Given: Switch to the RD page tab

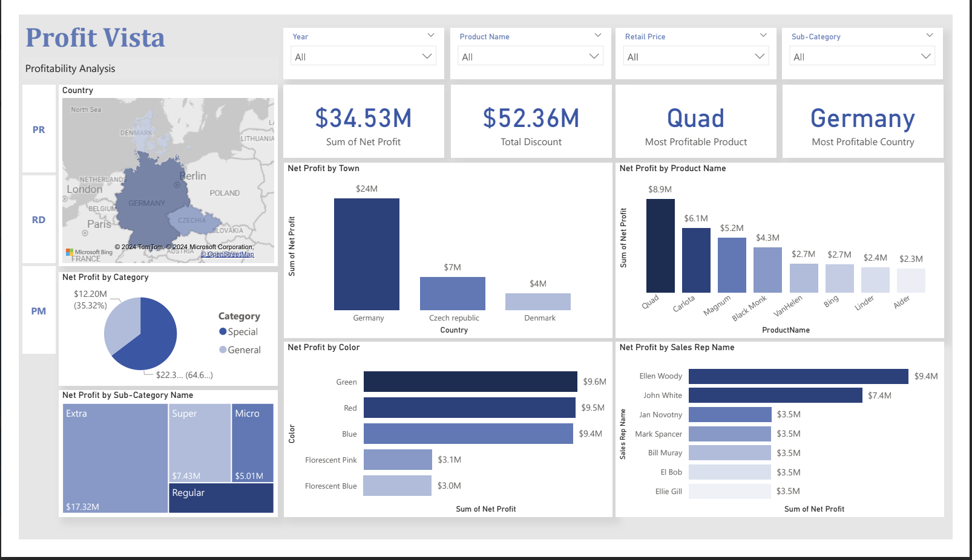Looking at the screenshot, I should pyautogui.click(x=39, y=220).
